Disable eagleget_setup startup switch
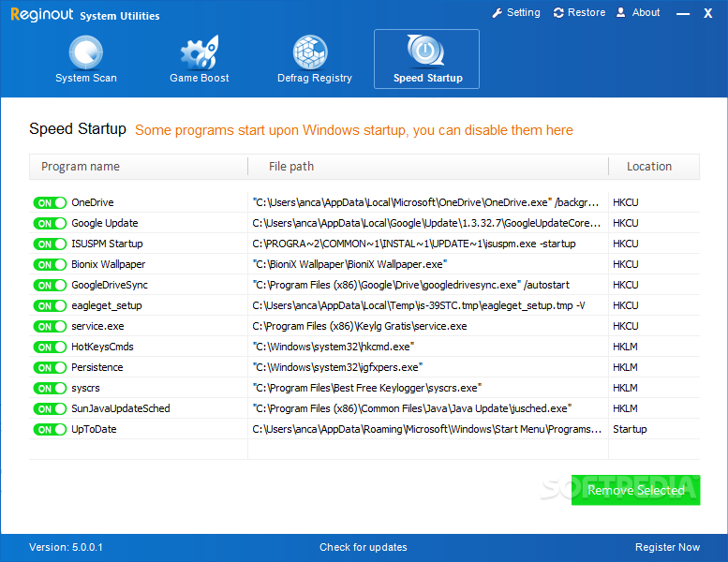 click(50, 306)
